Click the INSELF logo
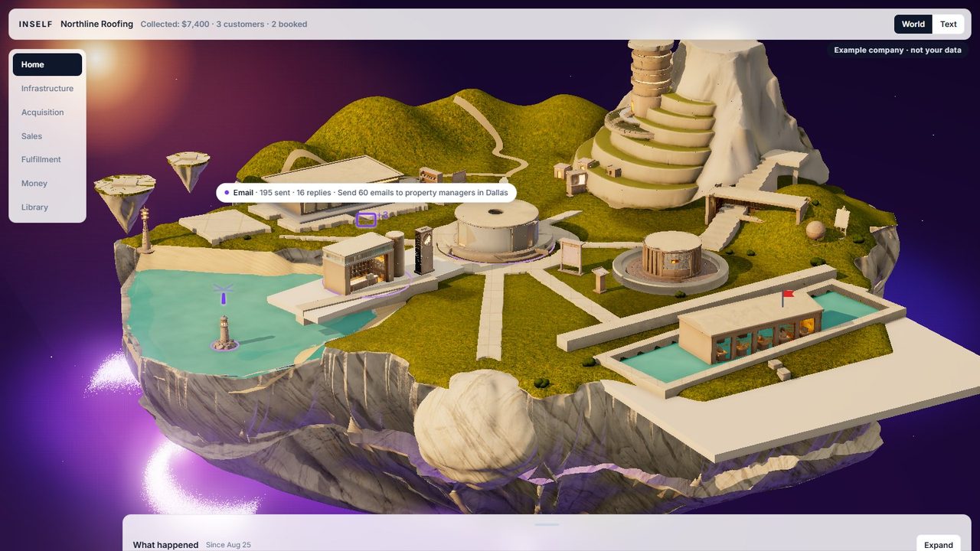Image resolution: width=980 pixels, height=551 pixels. (x=36, y=24)
